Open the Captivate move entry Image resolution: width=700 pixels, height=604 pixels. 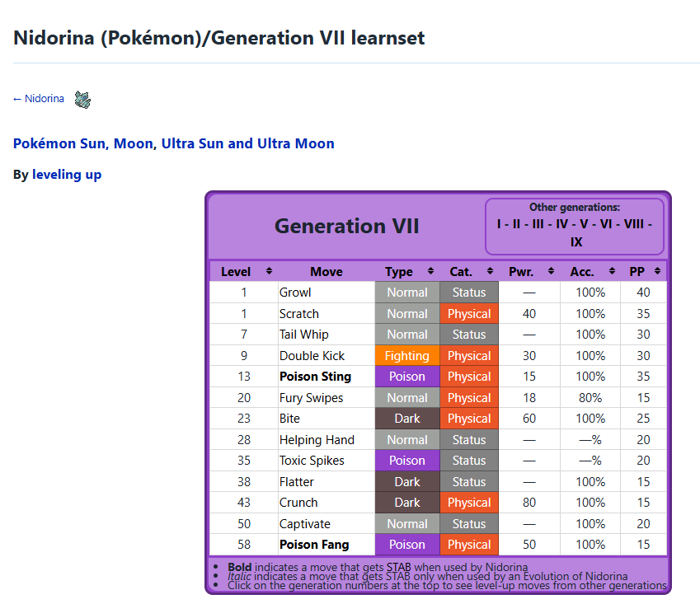pyautogui.click(x=305, y=524)
